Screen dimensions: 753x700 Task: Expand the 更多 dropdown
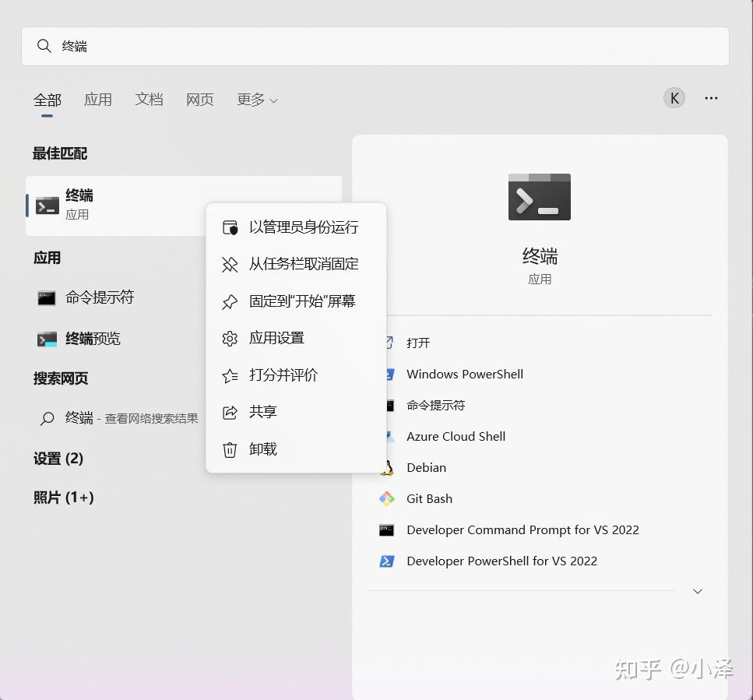pyautogui.click(x=257, y=100)
